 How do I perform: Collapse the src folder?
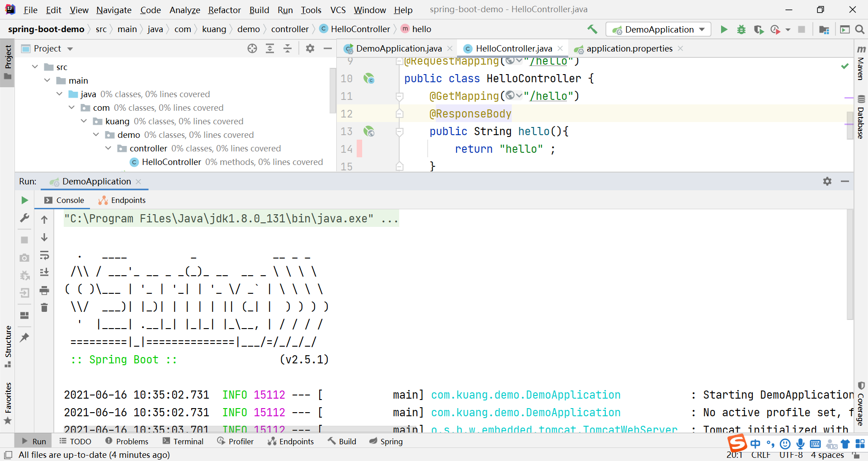35,67
